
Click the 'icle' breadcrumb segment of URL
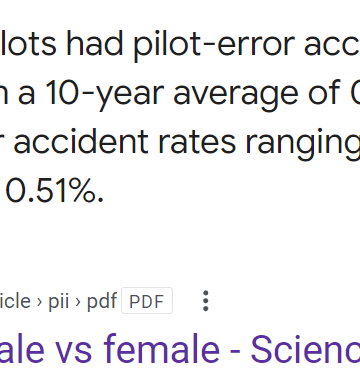pos(15,301)
